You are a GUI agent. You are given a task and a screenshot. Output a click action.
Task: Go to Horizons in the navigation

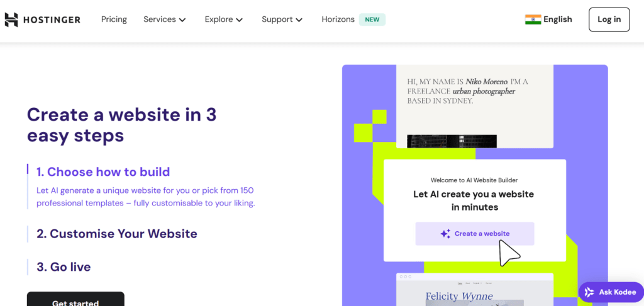point(338,19)
